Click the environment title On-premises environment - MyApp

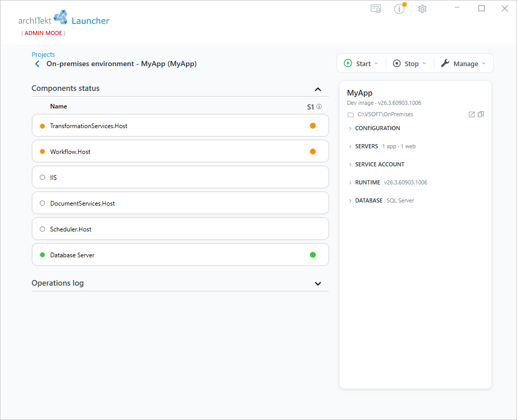(121, 64)
